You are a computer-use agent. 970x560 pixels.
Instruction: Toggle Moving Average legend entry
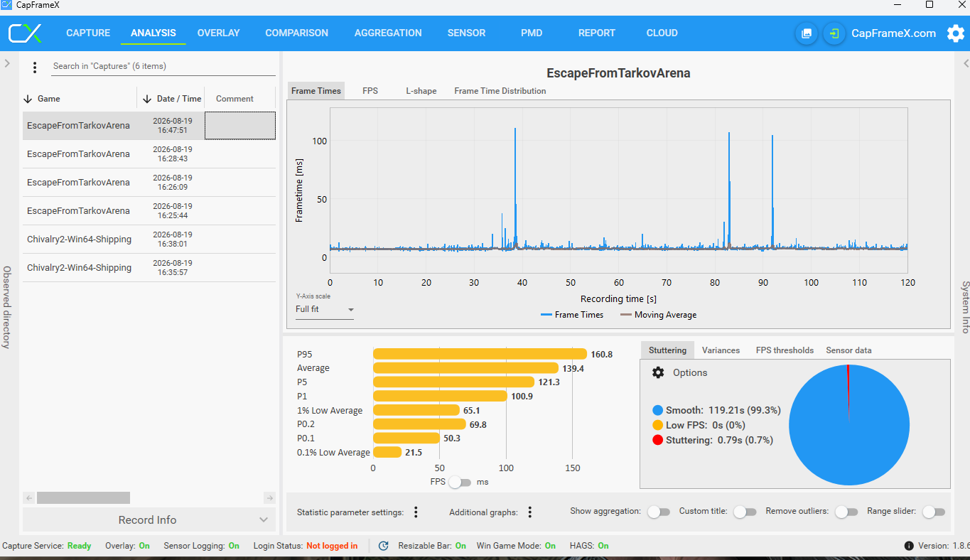tap(658, 315)
